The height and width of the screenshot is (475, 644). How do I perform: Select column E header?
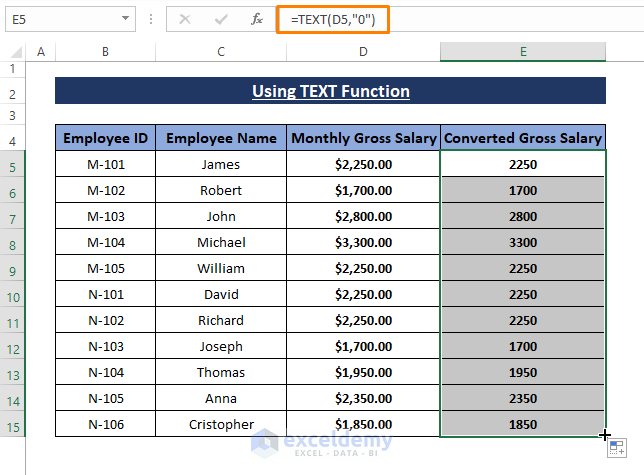(523, 52)
